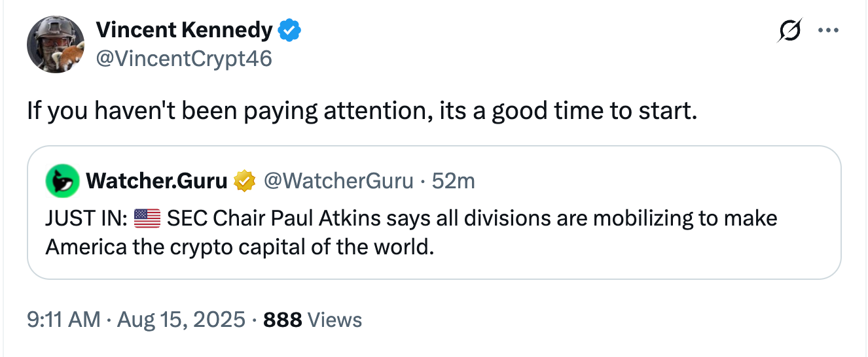Click the main tweet text about paying attention

[360, 111]
